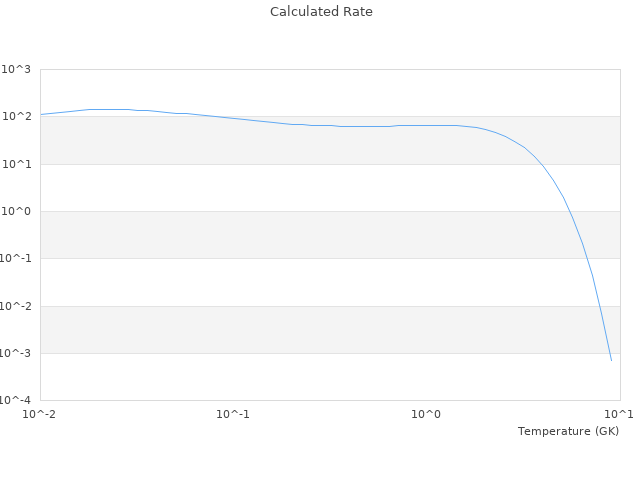Screen dimensions: 640x480
Task: Select the 10^-1 label on the x-axis
Action: coord(233,414)
